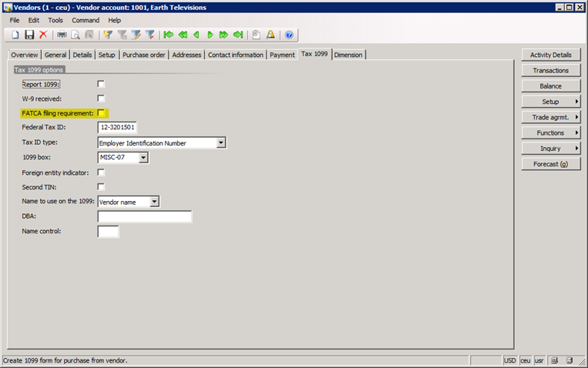Go to the first record with the green arrow
Image resolution: width=588 pixels, height=368 pixels.
point(169,35)
